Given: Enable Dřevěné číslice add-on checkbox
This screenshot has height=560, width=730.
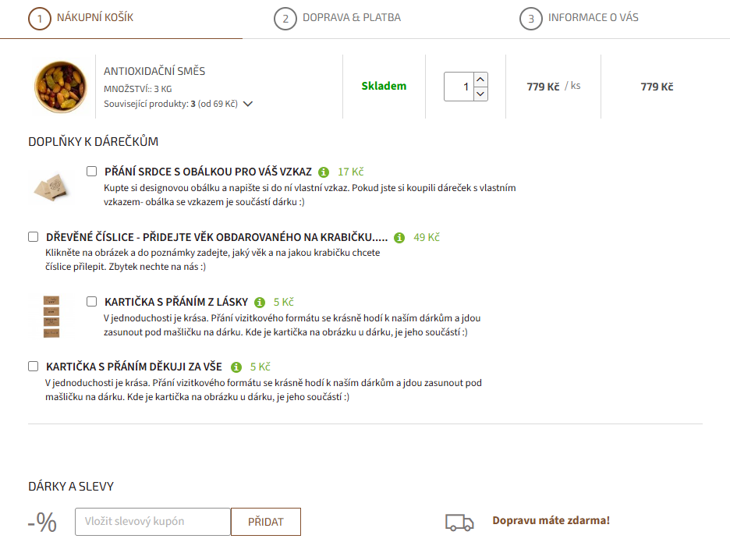Looking at the screenshot, I should click(x=34, y=236).
